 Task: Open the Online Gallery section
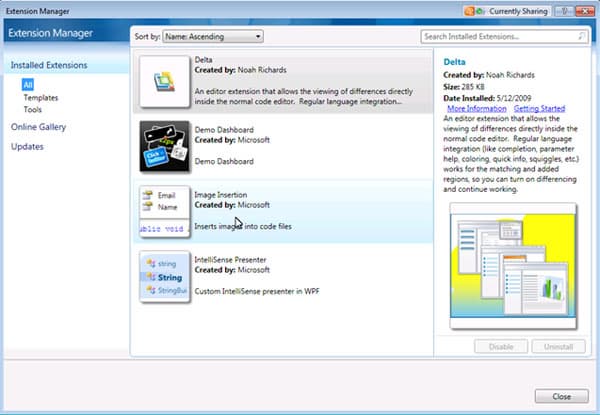point(38,127)
